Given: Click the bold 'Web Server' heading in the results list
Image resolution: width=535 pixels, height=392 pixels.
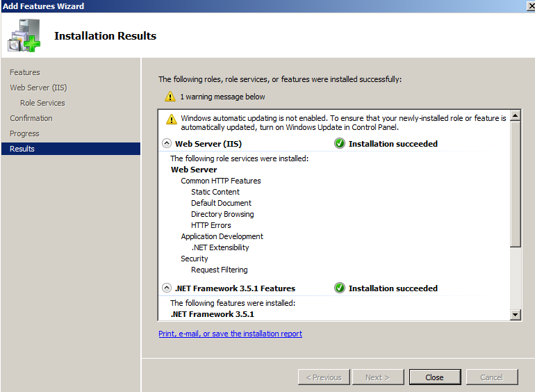Looking at the screenshot, I should pyautogui.click(x=194, y=170).
